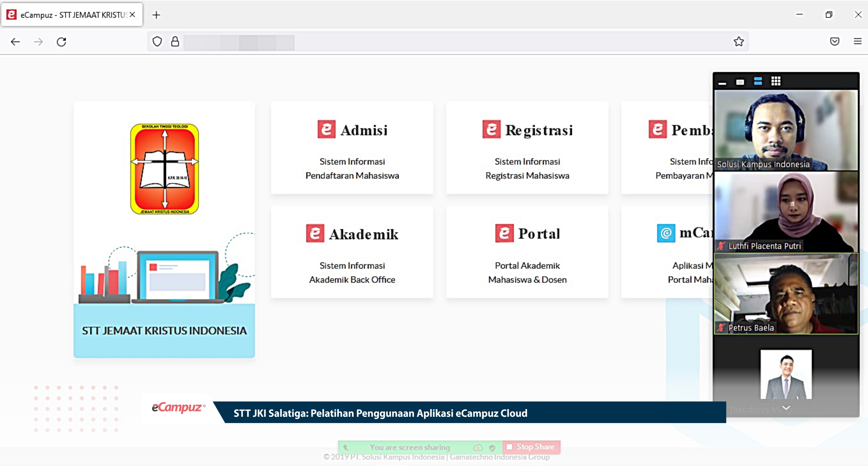The height and width of the screenshot is (466, 868).
Task: Select the Theodorus participant photo tile
Action: tap(786, 374)
